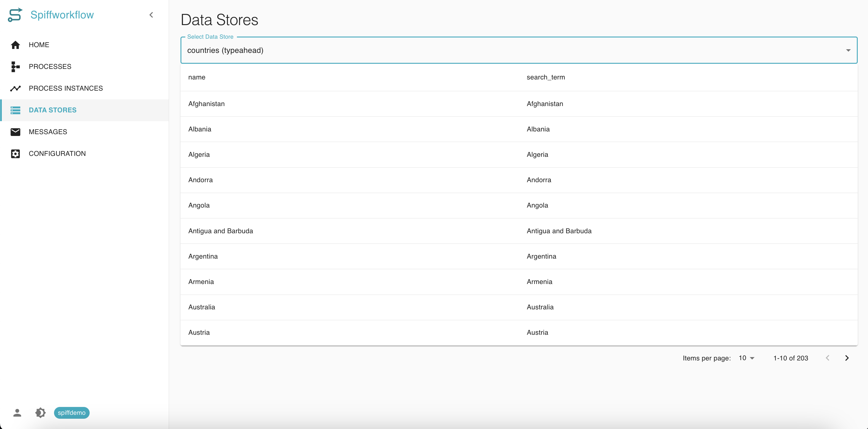Select Algeria in the name column

pos(199,154)
